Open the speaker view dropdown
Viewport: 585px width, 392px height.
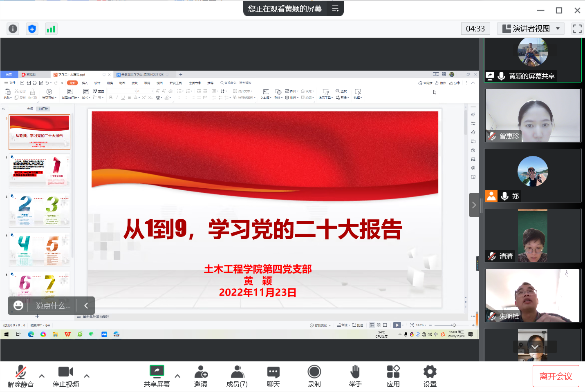(x=531, y=29)
